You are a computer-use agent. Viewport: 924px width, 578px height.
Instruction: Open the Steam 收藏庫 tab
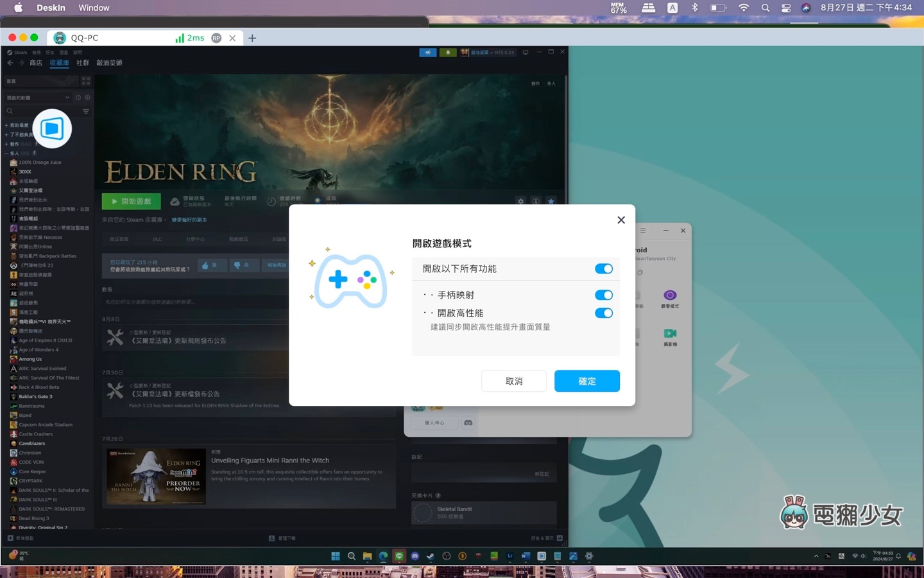point(59,63)
